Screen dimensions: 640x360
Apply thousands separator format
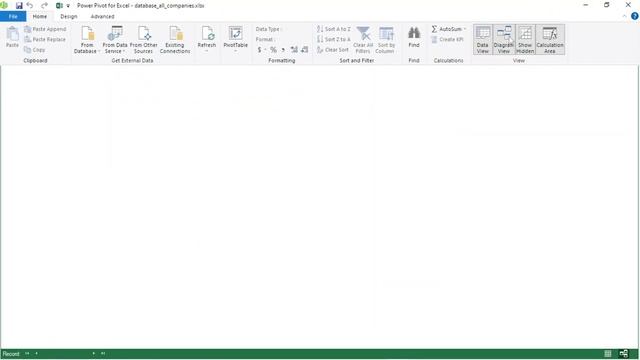[x=283, y=50]
